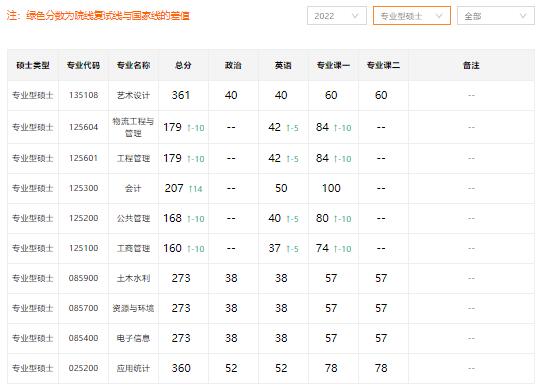Click 会计 professional course score 100
This screenshot has height=387, width=543.
[331, 188]
